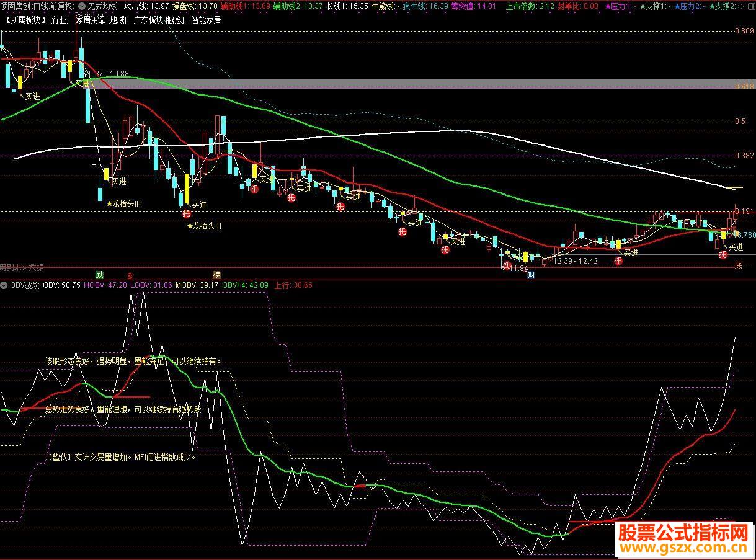Click the green 辅助线2: 13.37 readout

[298, 6]
